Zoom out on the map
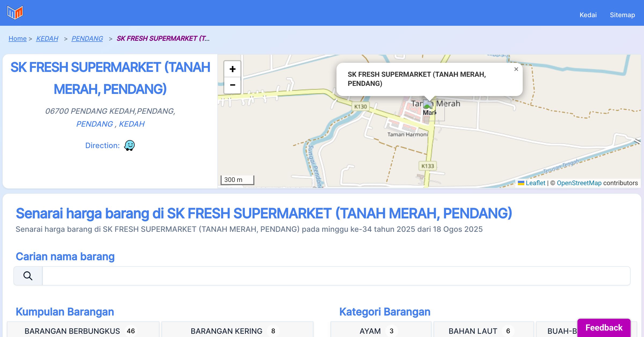Image resolution: width=644 pixels, height=337 pixels. [x=232, y=85]
